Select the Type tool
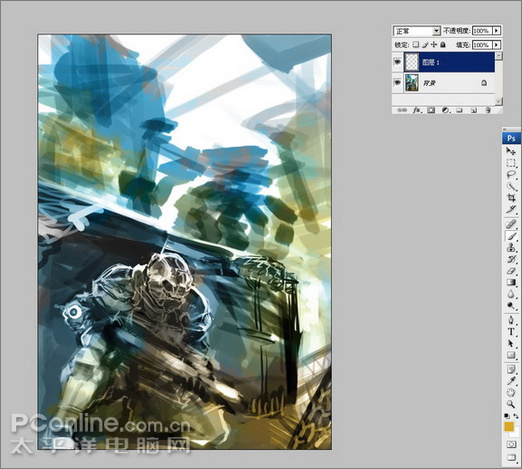This screenshot has height=469, width=522. click(511, 332)
